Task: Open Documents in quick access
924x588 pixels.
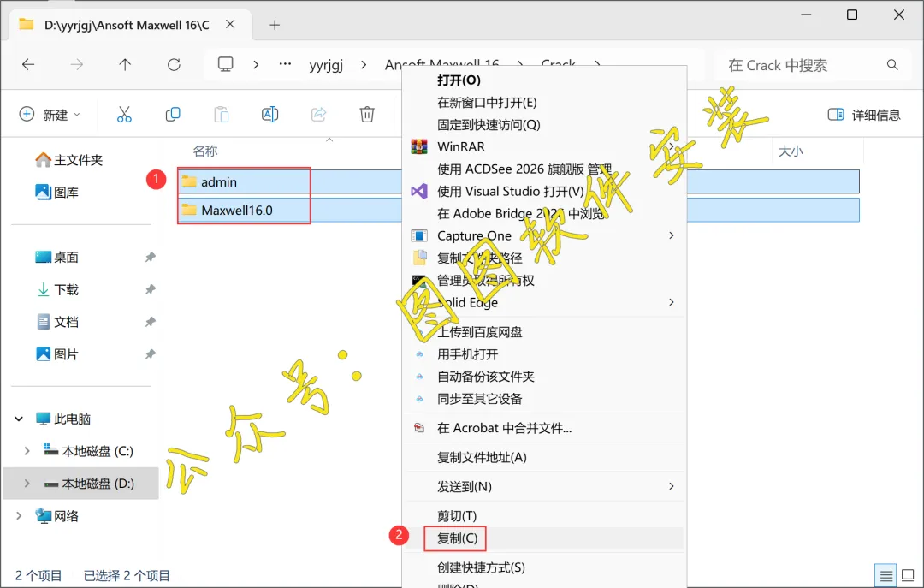Action: 57,322
